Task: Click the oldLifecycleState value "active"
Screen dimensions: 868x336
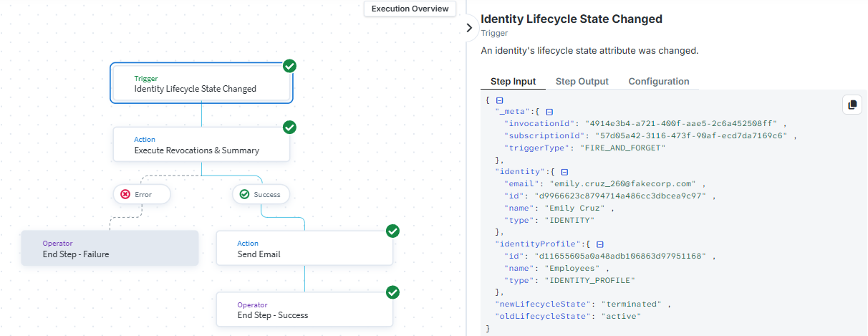Action: (621, 317)
